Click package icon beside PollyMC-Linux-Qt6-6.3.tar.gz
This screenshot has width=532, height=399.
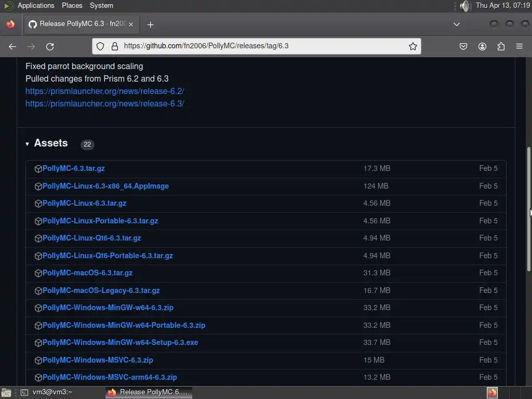pyautogui.click(x=38, y=238)
